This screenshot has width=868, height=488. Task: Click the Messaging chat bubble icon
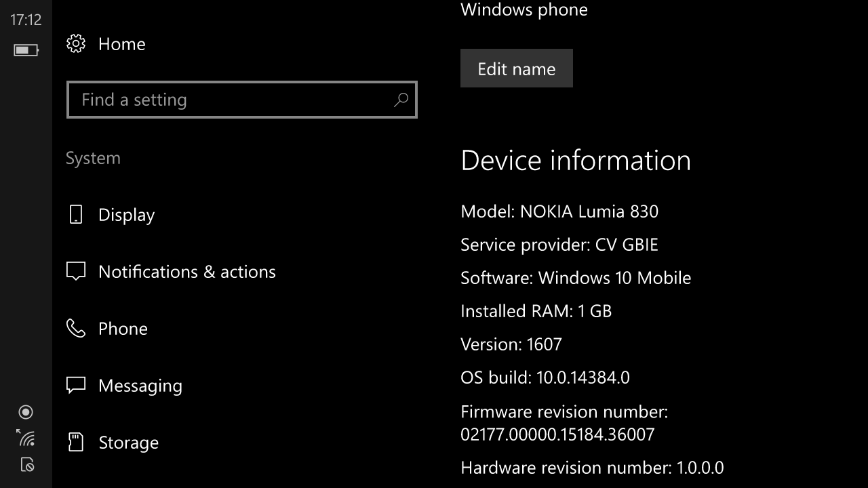pos(75,386)
